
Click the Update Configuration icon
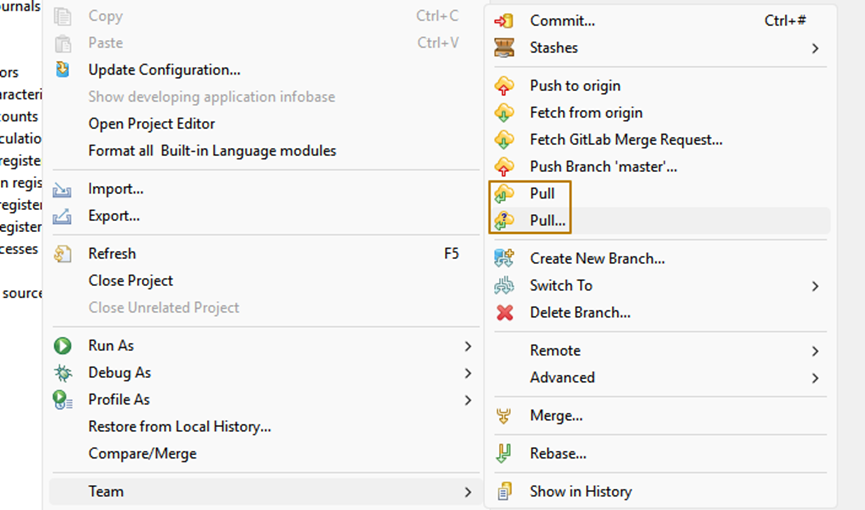[63, 70]
